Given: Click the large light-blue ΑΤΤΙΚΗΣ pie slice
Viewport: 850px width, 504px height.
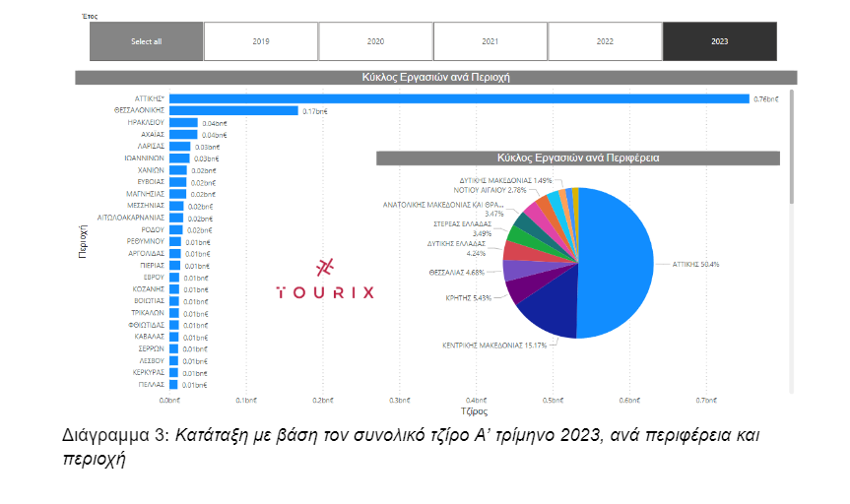Looking at the screenshot, I should (x=616, y=261).
